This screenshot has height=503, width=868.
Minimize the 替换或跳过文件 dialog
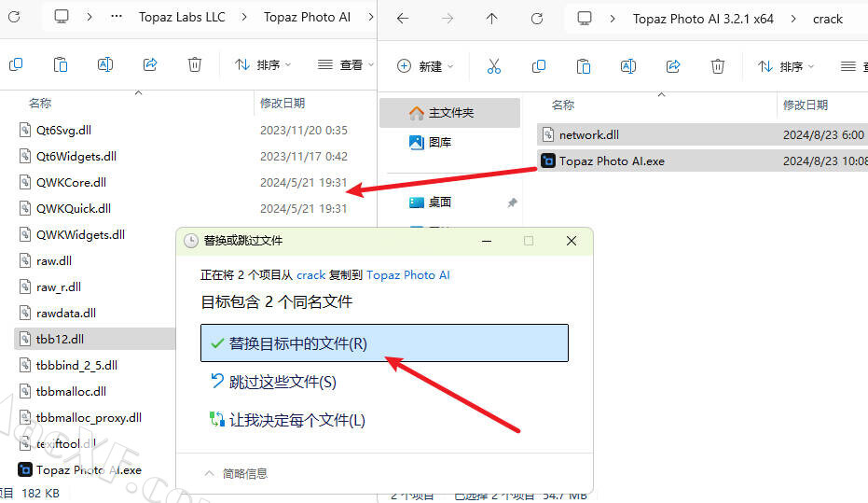(487, 241)
